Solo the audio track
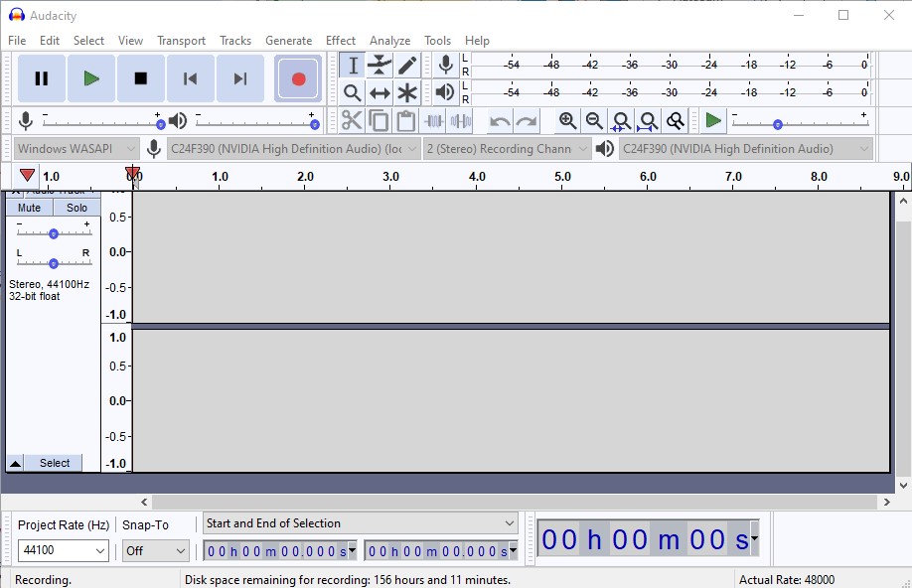The width and height of the screenshot is (912, 588). click(76, 208)
